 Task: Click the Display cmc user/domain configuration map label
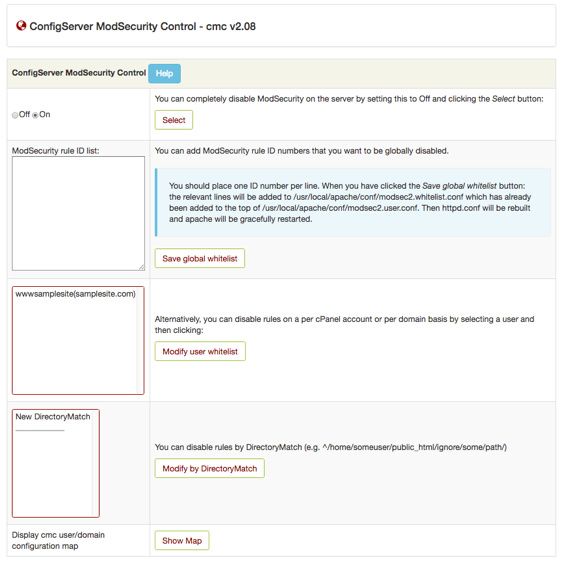[x=58, y=541]
